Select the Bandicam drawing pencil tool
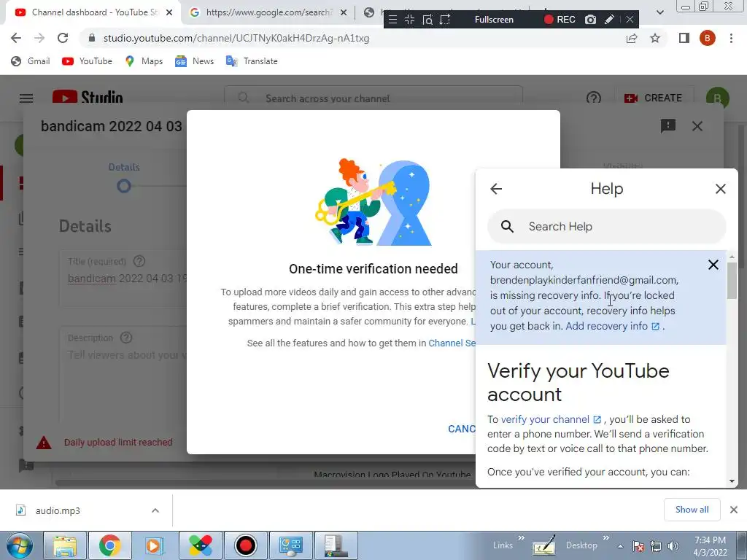The width and height of the screenshot is (747, 560). click(x=609, y=20)
